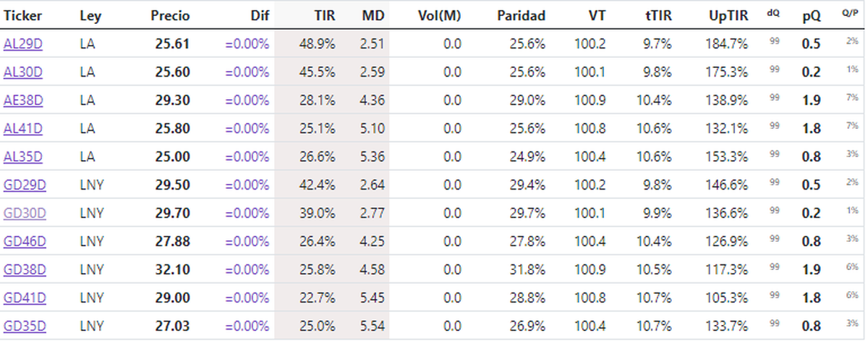Viewport: 868px width, 341px height.
Task: Click the GD41D bond link
Action: click(x=25, y=298)
